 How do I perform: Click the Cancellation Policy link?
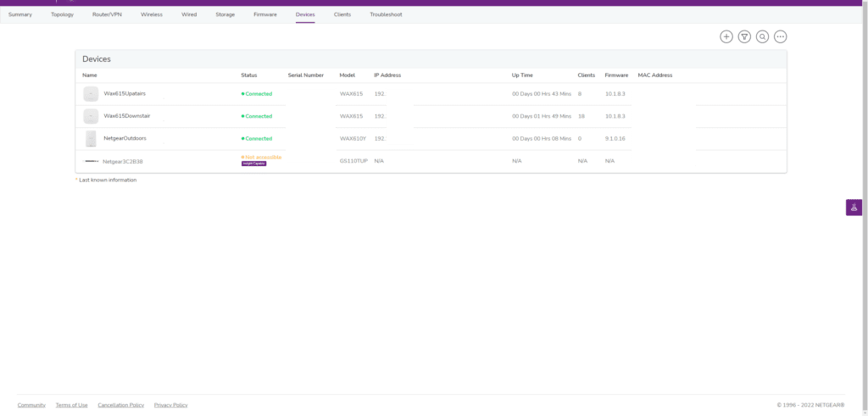[120, 405]
